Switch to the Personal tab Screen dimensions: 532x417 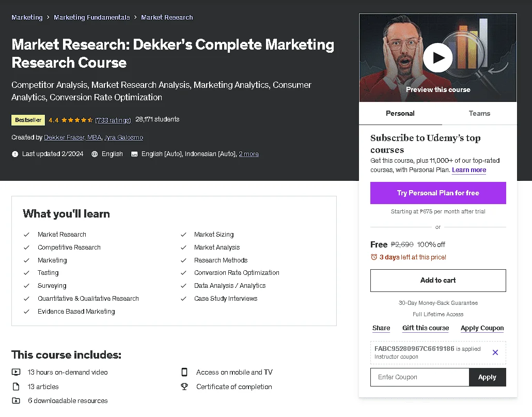click(400, 113)
